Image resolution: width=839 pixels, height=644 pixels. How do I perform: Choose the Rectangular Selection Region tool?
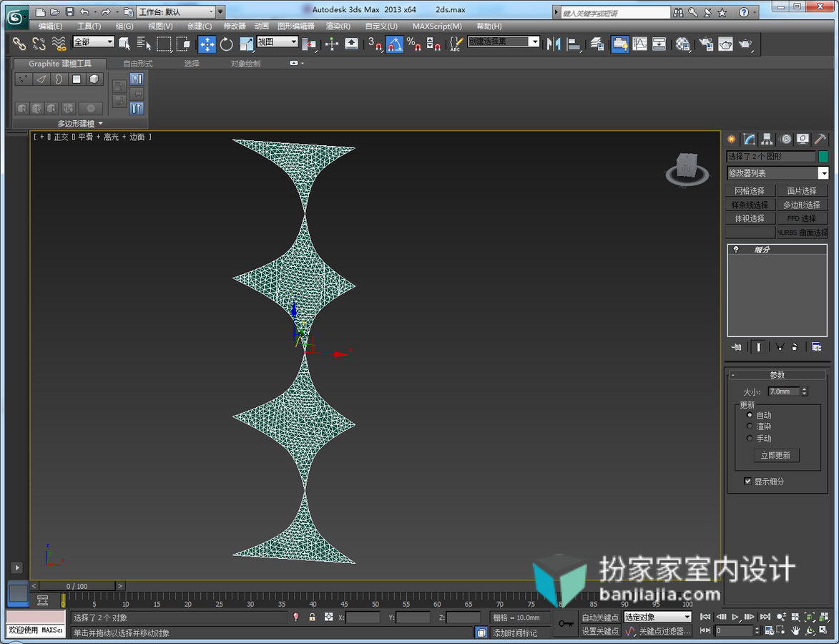click(164, 44)
